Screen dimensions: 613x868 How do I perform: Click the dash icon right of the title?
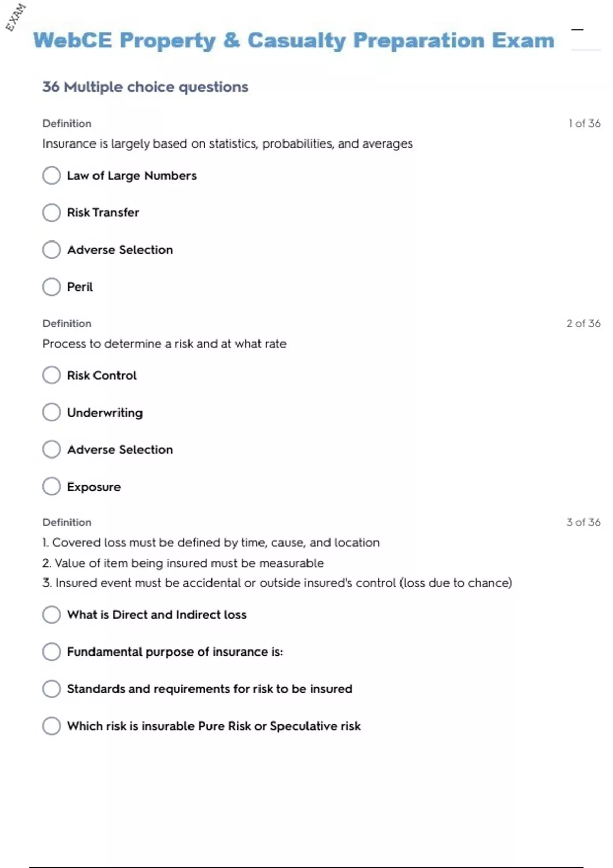[577, 30]
